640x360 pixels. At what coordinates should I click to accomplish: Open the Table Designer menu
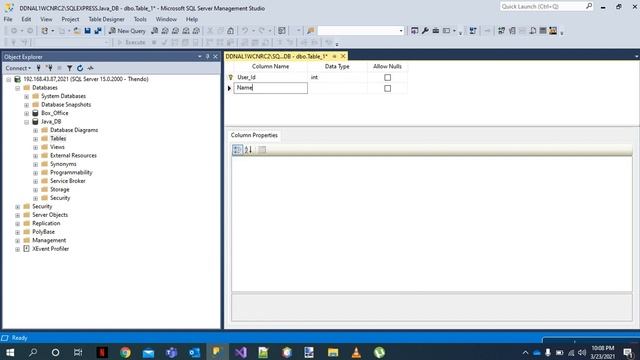[106, 19]
